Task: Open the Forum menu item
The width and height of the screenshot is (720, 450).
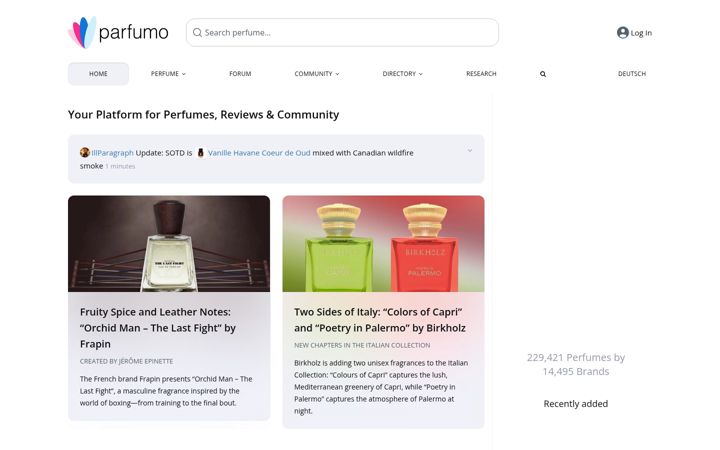Action: point(240,73)
